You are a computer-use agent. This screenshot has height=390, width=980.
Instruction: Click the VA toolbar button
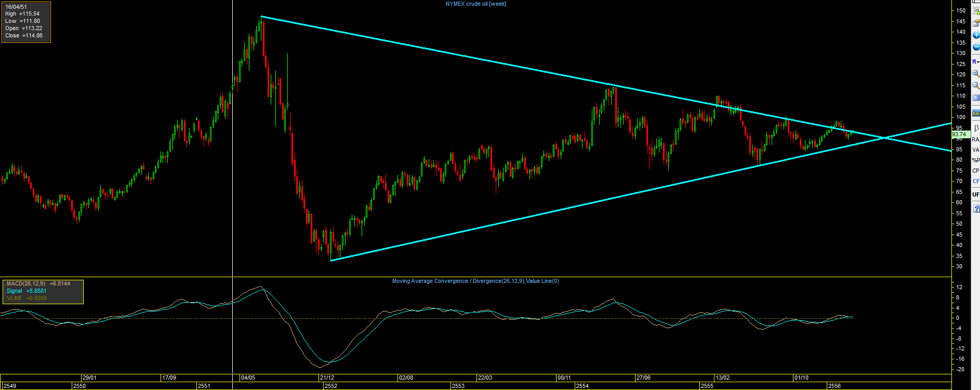[975, 150]
